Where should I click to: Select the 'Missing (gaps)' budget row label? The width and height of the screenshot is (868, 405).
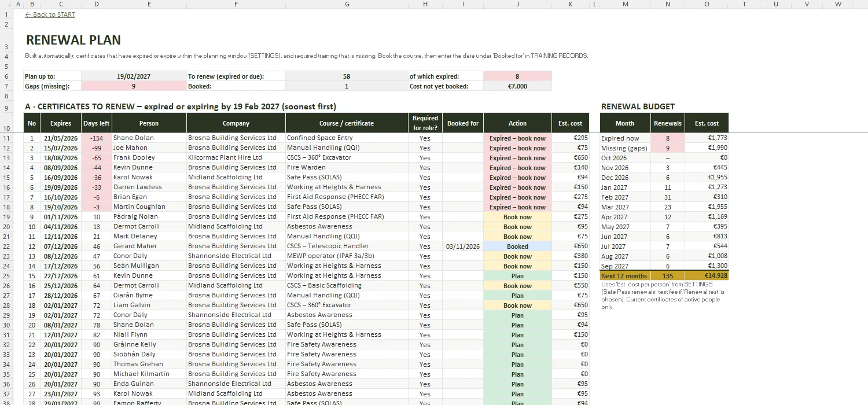[625, 148]
